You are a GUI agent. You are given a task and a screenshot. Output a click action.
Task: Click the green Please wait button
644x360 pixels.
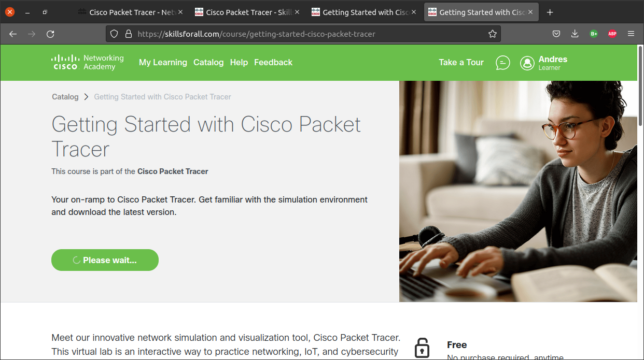(x=105, y=260)
